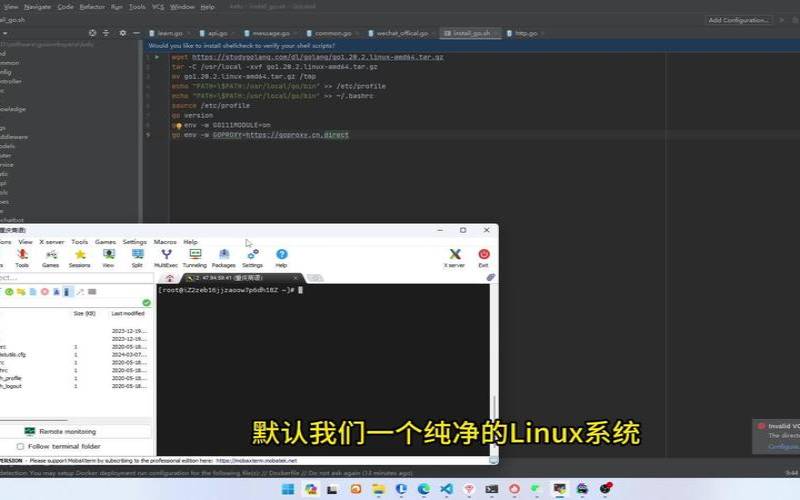Open Visual Studio Code from the taskbar

(446, 489)
